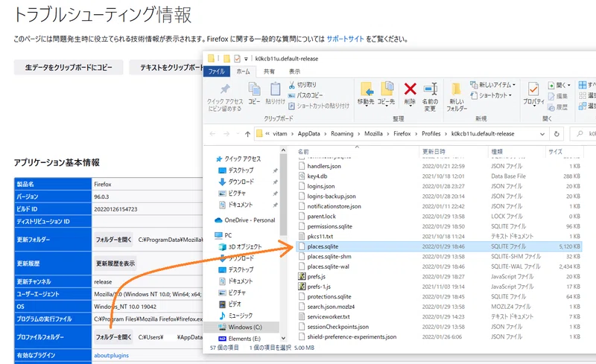
Task: Click the Copy To (コピー先) icon
Action: (x=387, y=89)
